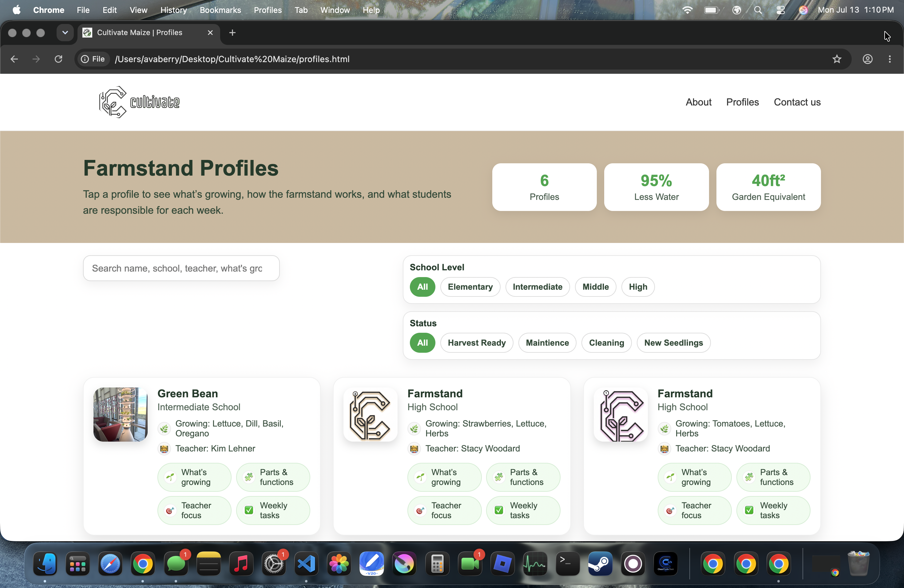Open Chrome profile avatar icon
904x588 pixels.
[867, 59]
